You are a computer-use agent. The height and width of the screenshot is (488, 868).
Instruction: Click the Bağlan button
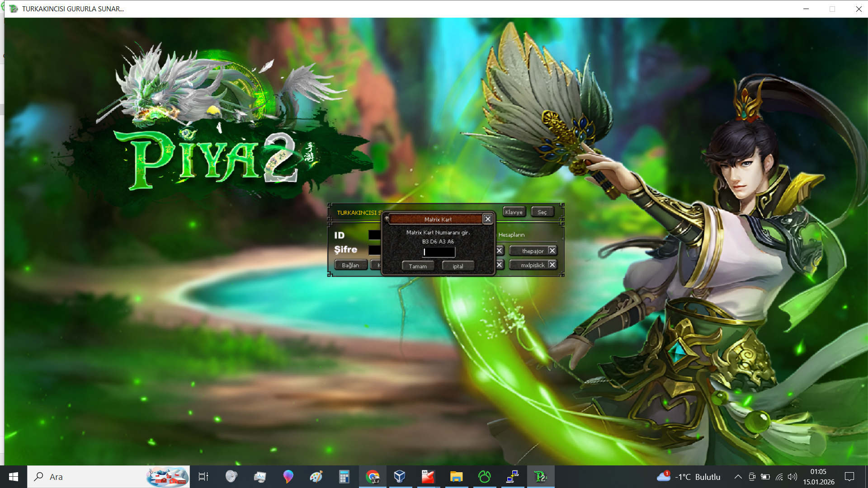351,265
